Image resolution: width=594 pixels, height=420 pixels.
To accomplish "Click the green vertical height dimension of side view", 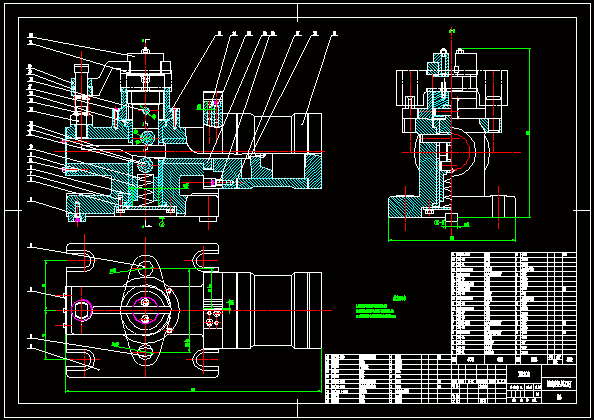I will coord(528,133).
